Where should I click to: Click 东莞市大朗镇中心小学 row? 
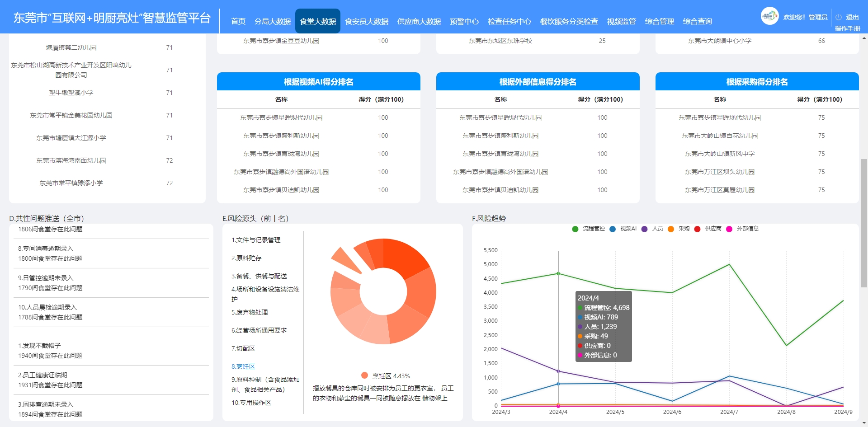(757, 41)
